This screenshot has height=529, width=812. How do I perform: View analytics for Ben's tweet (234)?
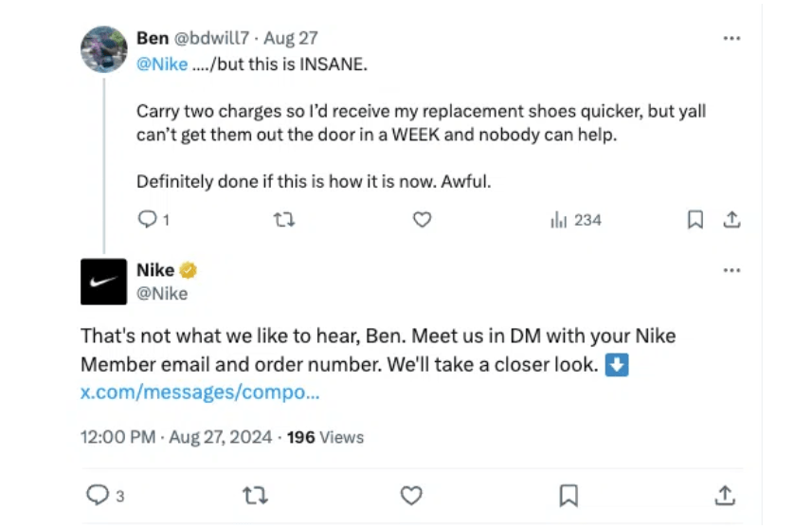pyautogui.click(x=576, y=220)
